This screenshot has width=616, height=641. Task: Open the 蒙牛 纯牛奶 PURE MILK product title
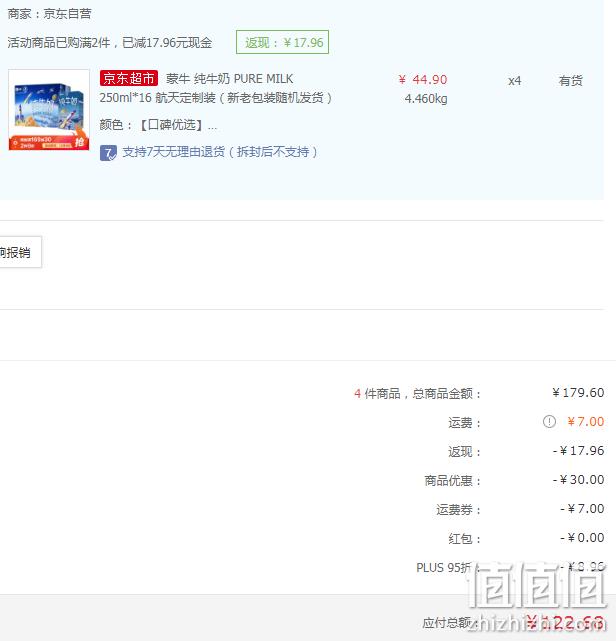(x=229, y=78)
